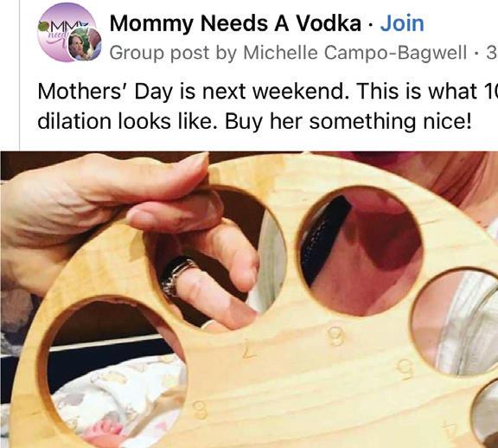Image resolution: width=498 pixels, height=448 pixels.
Task: Click the poster's small profile picture overlay
Action: [x=85, y=44]
